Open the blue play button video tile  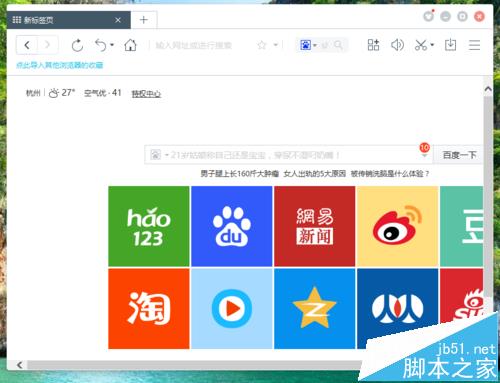(x=232, y=309)
